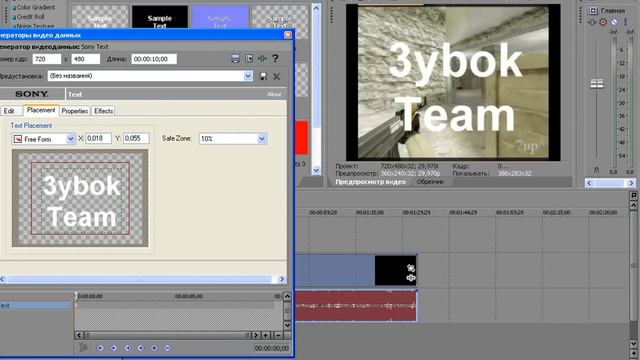Close the video generators dialog
The image size is (640, 360).
coord(288,35)
